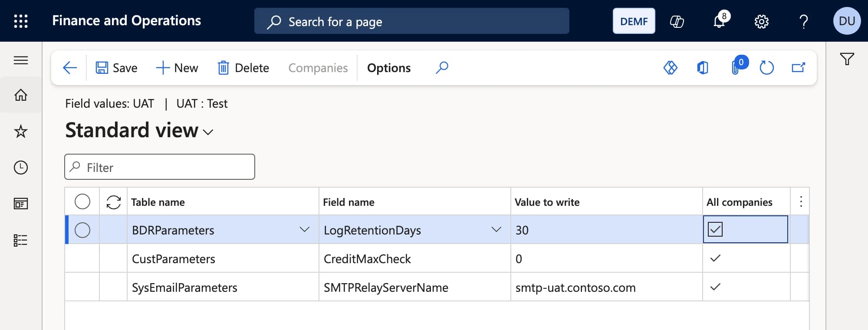Click the Filter input field

(x=160, y=167)
